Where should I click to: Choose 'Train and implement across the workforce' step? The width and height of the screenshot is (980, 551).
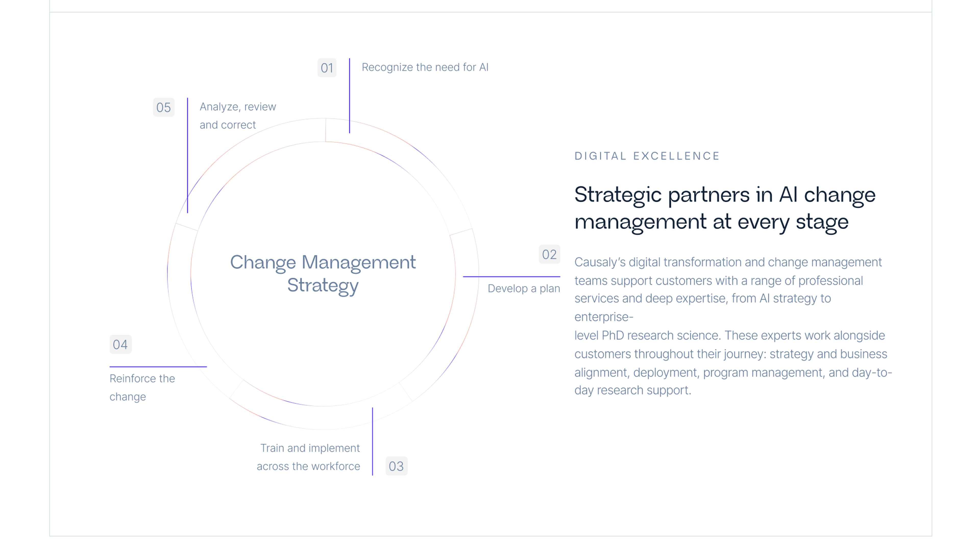click(x=308, y=457)
